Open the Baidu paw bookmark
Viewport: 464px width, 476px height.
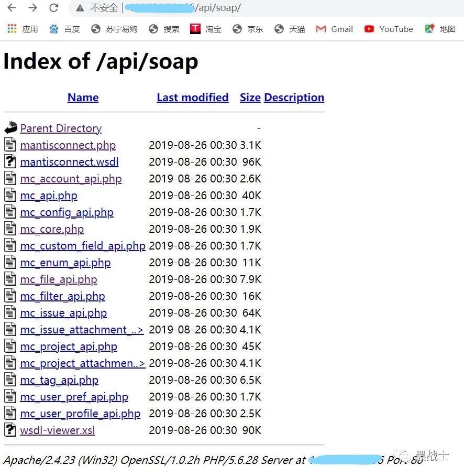click(53, 29)
